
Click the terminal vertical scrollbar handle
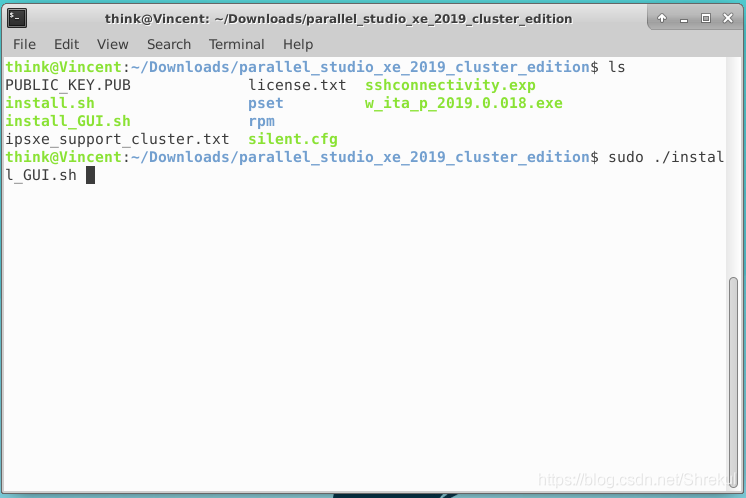(x=733, y=381)
